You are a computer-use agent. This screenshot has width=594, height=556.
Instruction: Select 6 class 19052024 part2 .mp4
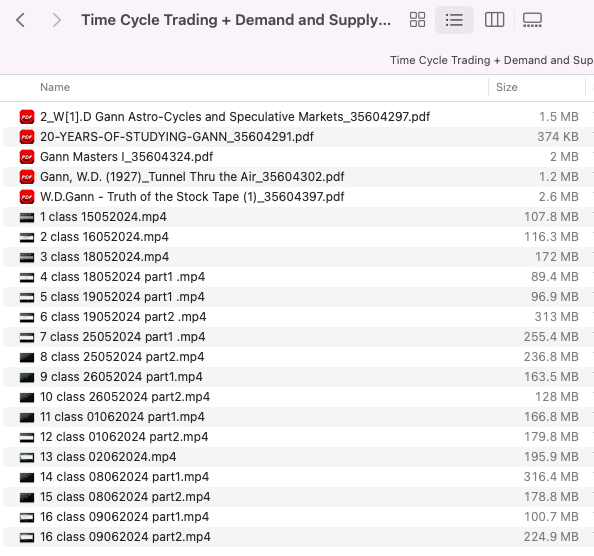click(x=298, y=317)
